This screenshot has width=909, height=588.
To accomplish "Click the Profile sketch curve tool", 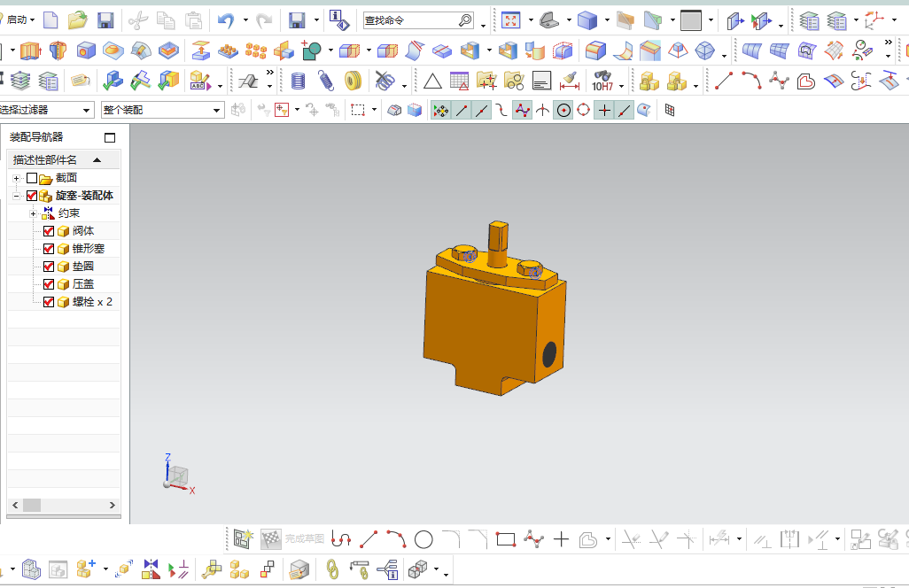I will pyautogui.click(x=341, y=539).
